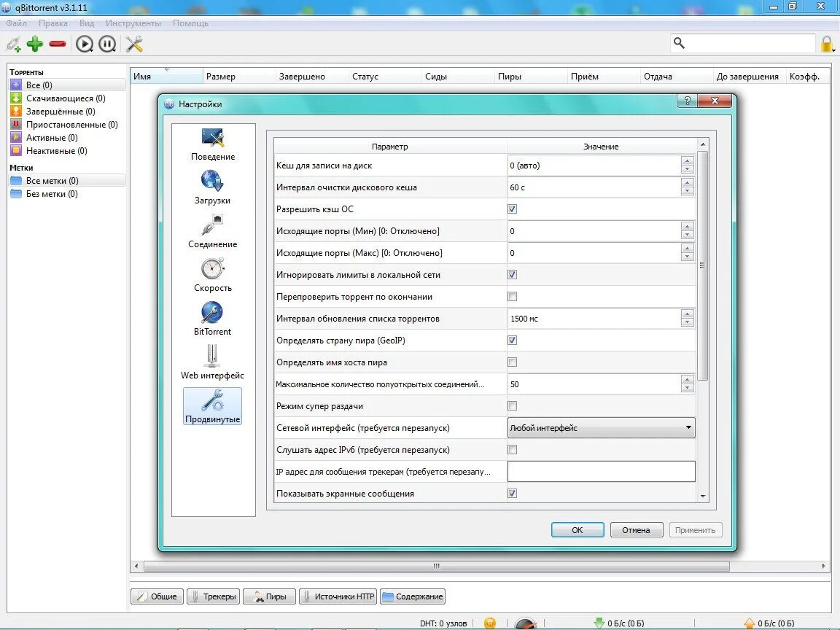Click the status bar connection status icon

point(490,623)
